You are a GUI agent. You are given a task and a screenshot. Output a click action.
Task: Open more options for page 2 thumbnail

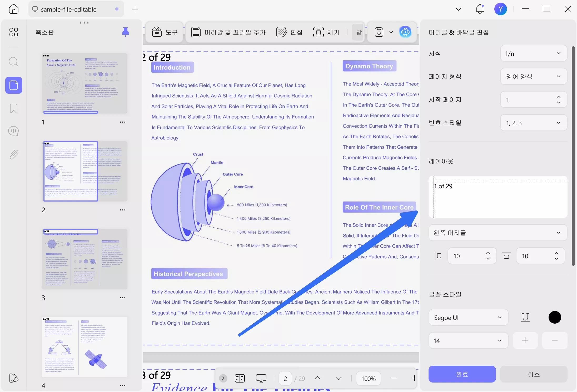123,210
